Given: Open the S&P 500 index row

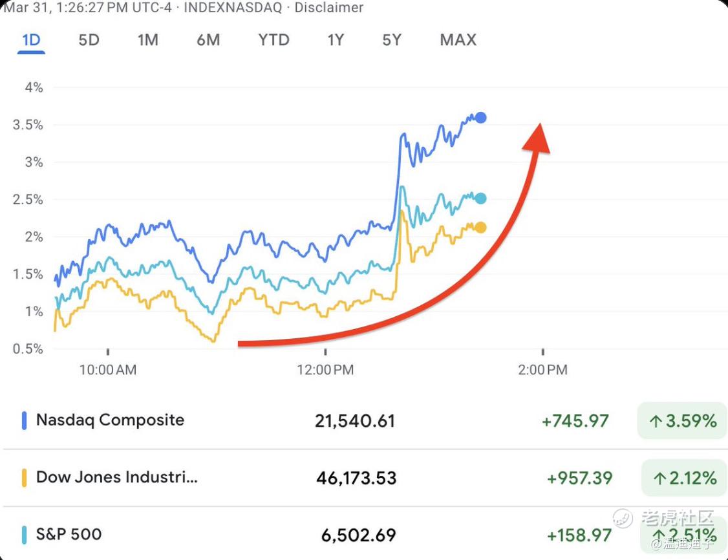Looking at the screenshot, I should point(69,534).
